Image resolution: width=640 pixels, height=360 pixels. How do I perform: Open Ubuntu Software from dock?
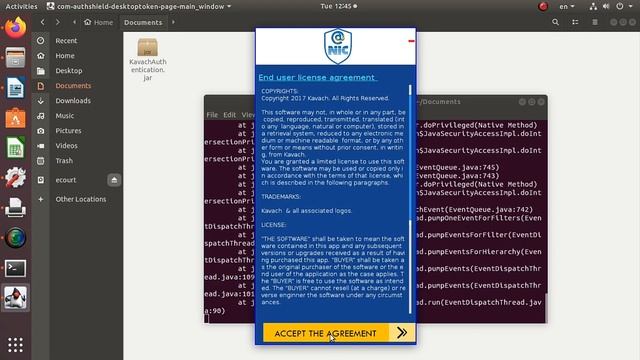pyautogui.click(x=16, y=118)
